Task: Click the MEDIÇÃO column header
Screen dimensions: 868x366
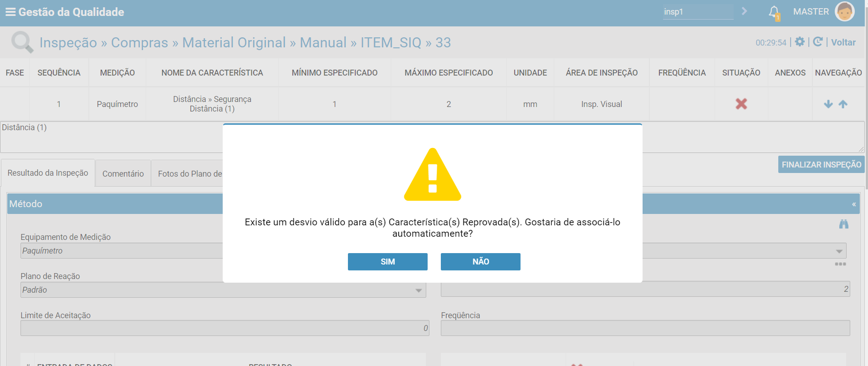Action: (117, 73)
